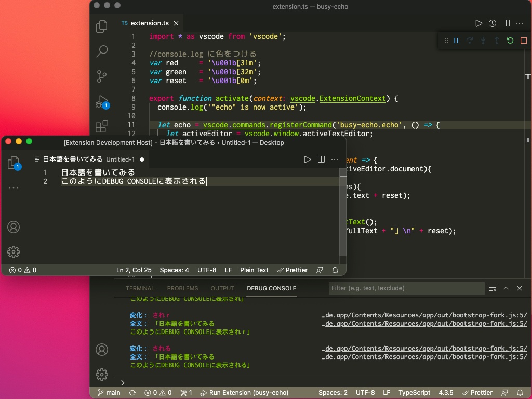
Task: Open Manage gear in Extension Development Host window
Action: coord(14,252)
